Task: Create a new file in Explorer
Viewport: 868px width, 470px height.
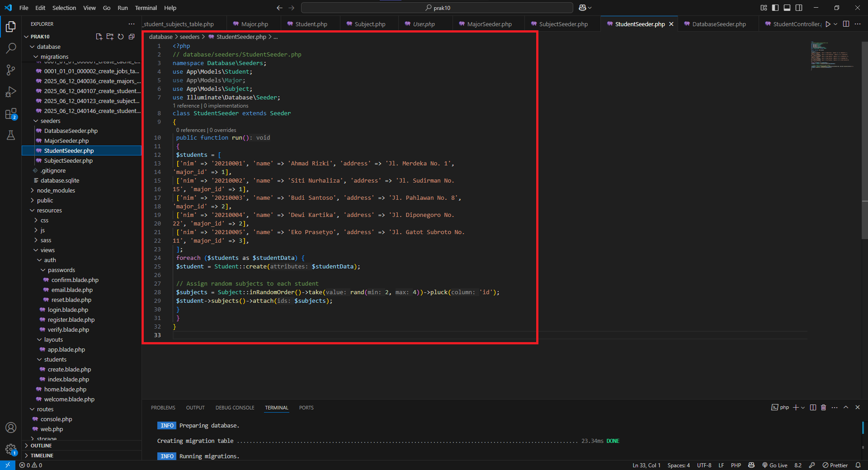Action: [x=99, y=37]
